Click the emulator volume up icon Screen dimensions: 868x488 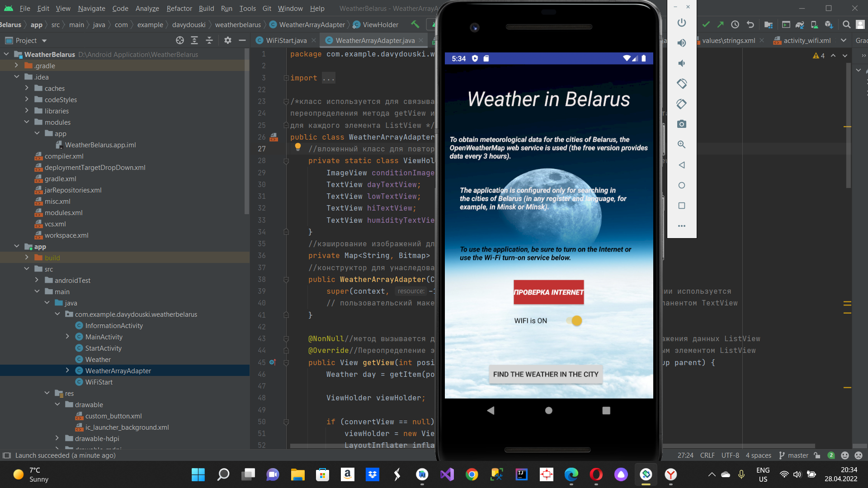(682, 43)
